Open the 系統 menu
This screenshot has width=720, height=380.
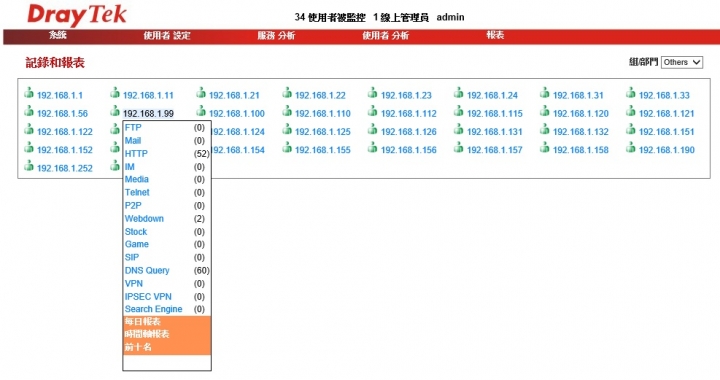click(x=58, y=35)
